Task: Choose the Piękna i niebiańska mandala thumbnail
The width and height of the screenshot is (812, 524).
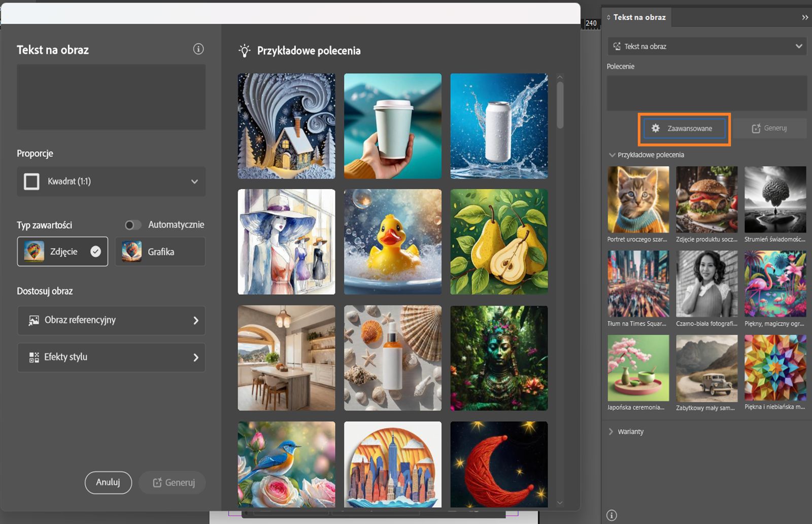Action: click(775, 368)
